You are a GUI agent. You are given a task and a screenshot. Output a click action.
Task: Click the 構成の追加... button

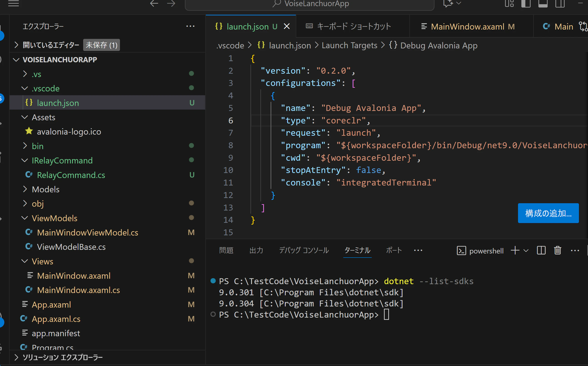(548, 213)
